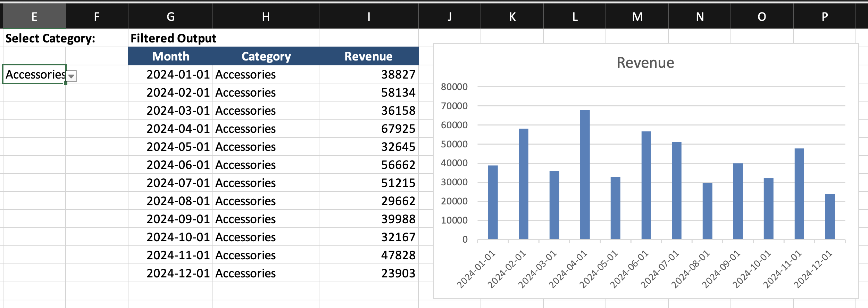
Task: Click the 80000 vertical axis label
Action: click(454, 87)
